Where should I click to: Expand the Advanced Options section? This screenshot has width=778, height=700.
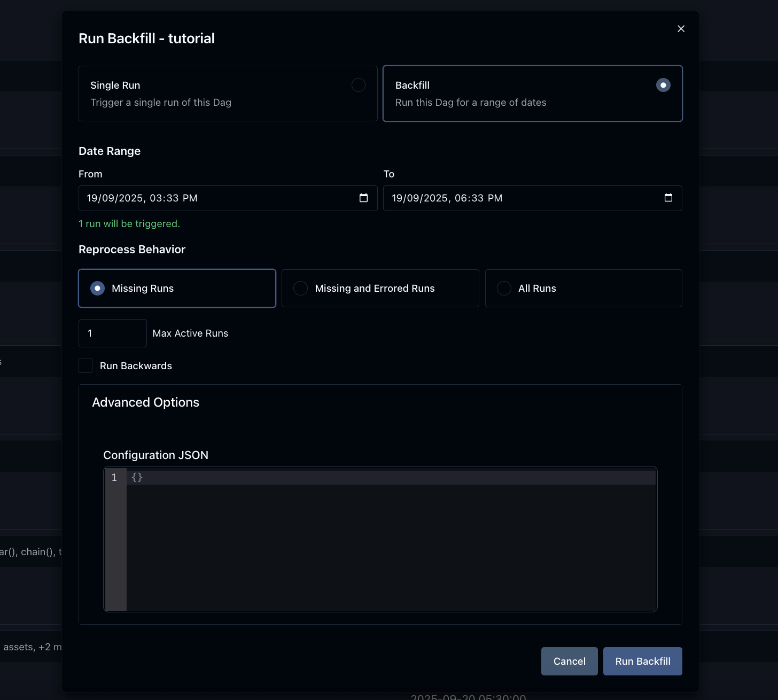(146, 402)
